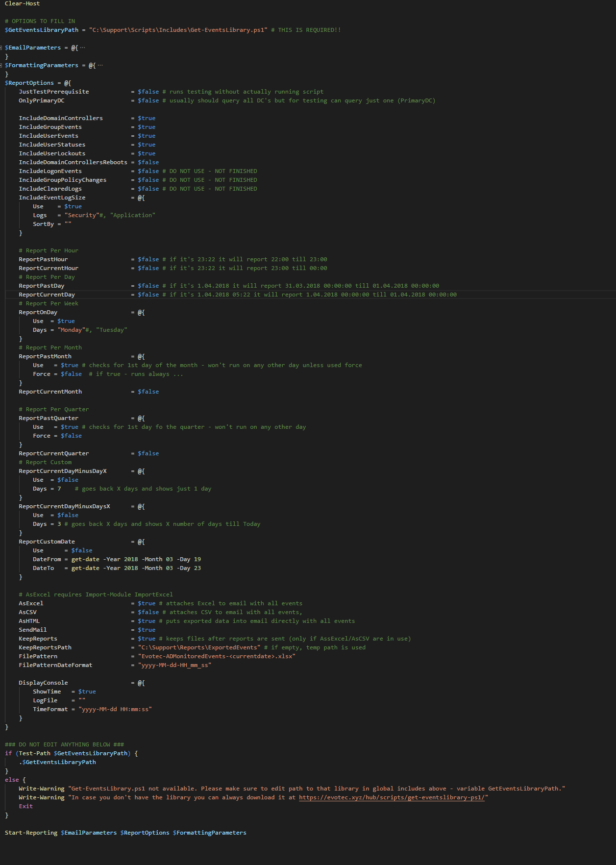Expand the folded $FormattingParameters block

click(x=1, y=65)
